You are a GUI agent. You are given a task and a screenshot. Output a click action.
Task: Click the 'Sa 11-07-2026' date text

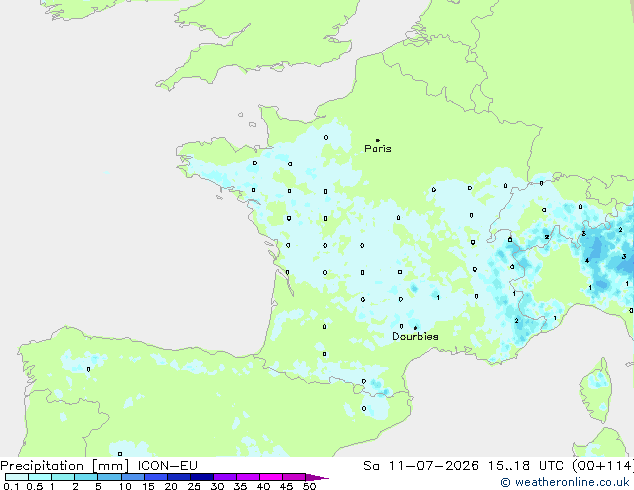coord(421,466)
